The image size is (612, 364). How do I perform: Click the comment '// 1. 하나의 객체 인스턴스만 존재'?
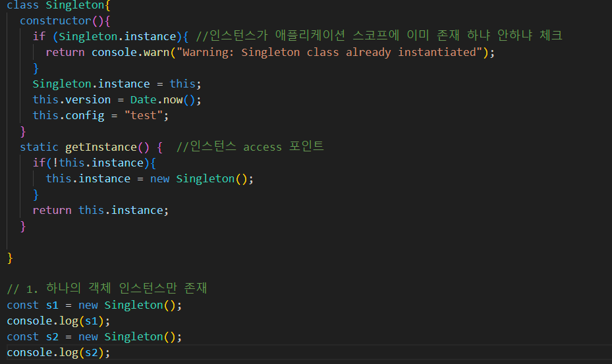(107, 288)
